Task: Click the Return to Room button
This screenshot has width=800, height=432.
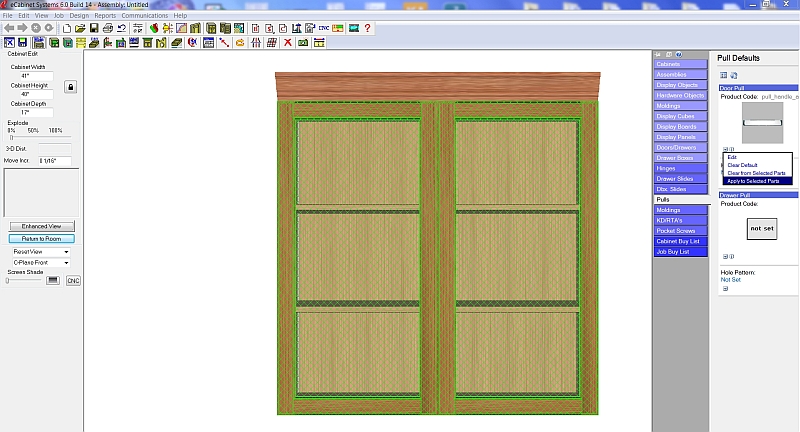Action: (x=41, y=238)
